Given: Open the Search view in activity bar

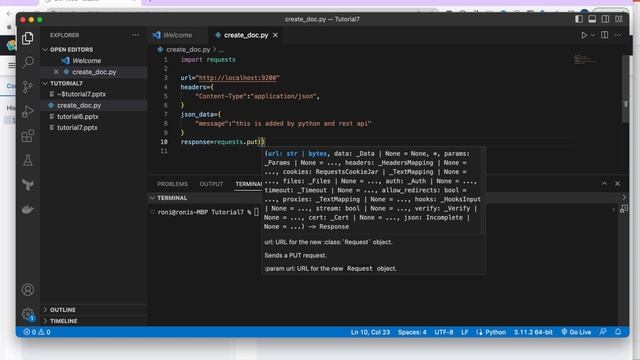Looking at the screenshot, I should (28, 62).
